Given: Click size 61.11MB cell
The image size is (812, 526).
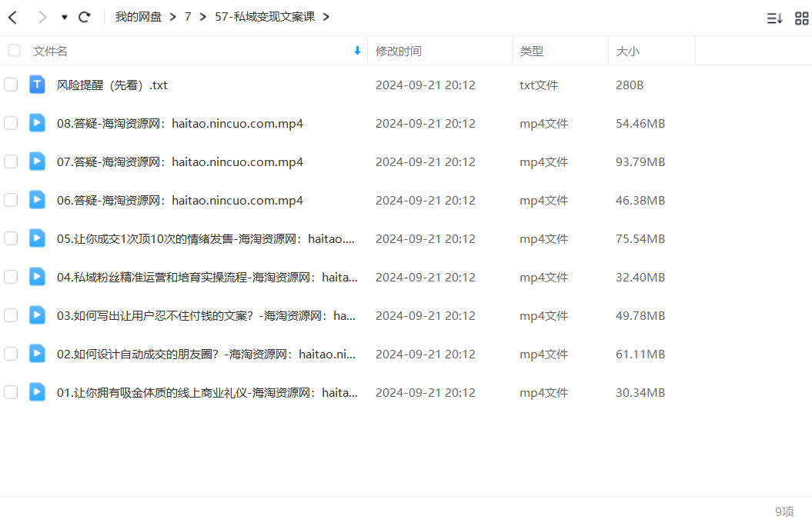Looking at the screenshot, I should (x=640, y=355).
